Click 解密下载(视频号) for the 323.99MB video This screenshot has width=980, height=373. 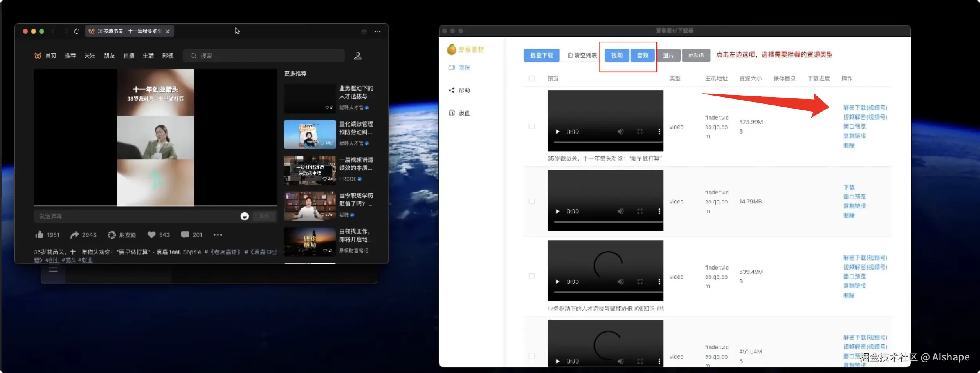[x=865, y=108]
